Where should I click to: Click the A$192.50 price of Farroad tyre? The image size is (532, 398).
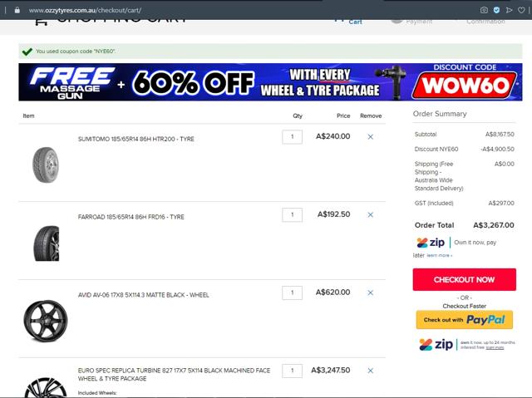click(334, 214)
